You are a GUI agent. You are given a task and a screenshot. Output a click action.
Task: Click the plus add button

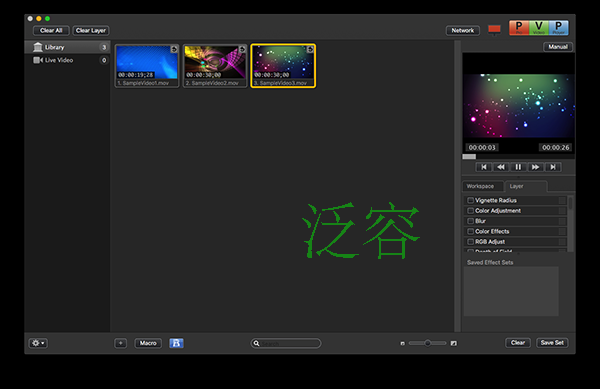tap(121, 343)
